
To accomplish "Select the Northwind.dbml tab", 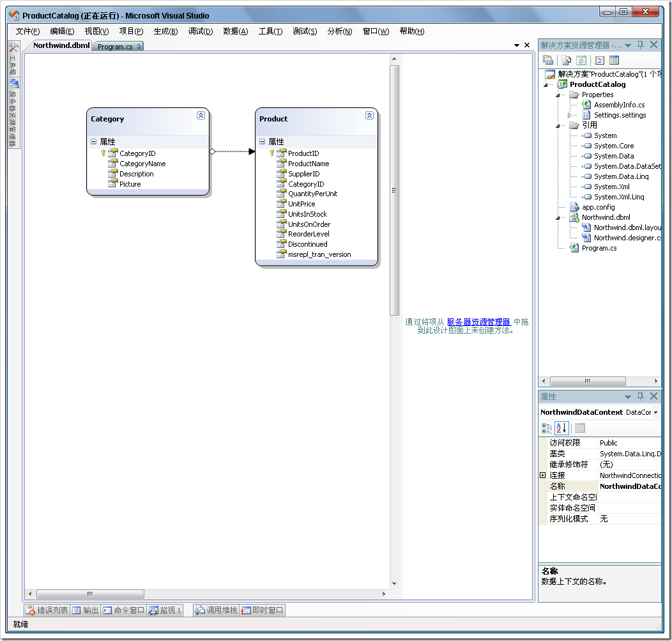I will pyautogui.click(x=61, y=45).
